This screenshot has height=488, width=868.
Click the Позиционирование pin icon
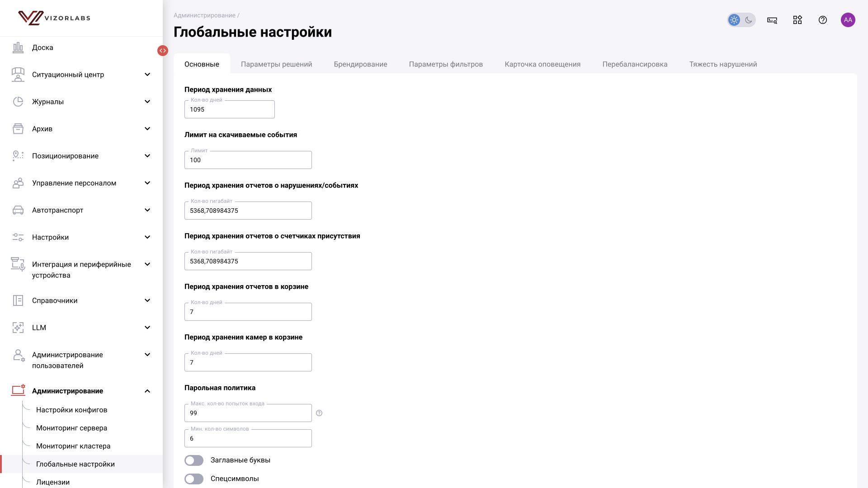(x=18, y=156)
